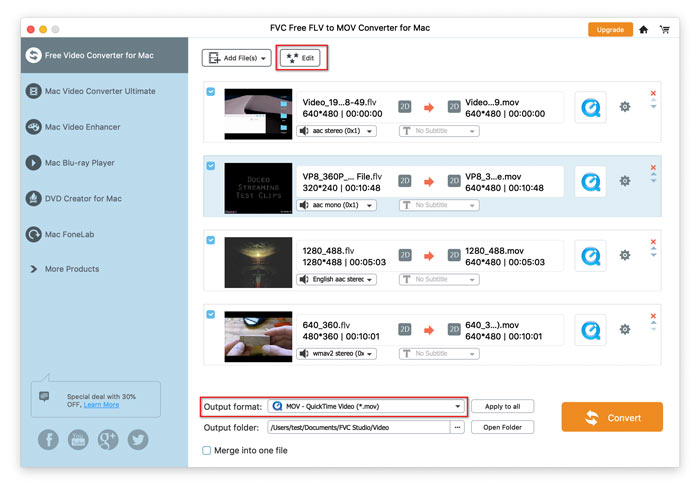Remove 640_360.flv with red X

tap(653, 316)
